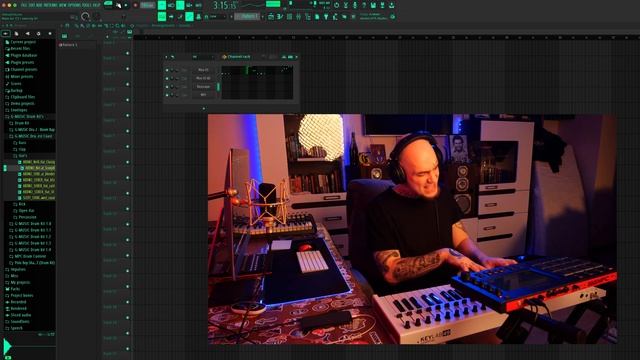Click the browser files icon
This screenshot has width=640, height=360.
click(16, 33)
